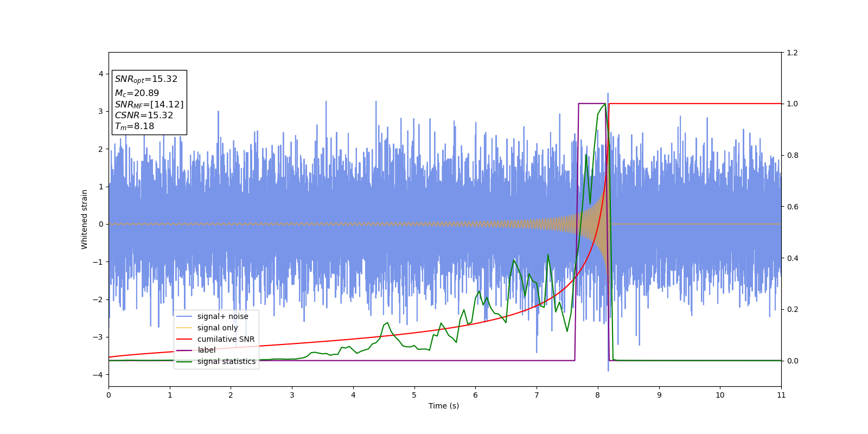The height and width of the screenshot is (434, 868).
Task: Click the 'Whitened strain' y-axis label
Action: click(x=85, y=219)
